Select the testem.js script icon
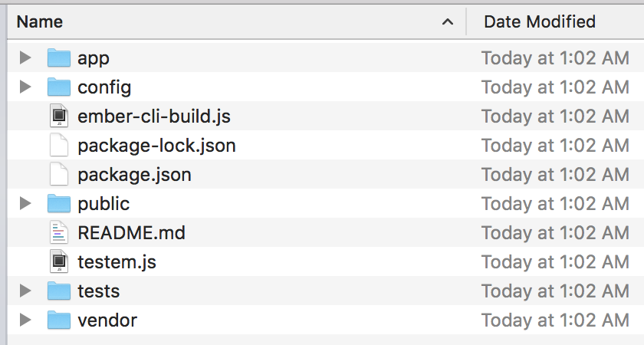The image size is (644, 345). click(59, 261)
